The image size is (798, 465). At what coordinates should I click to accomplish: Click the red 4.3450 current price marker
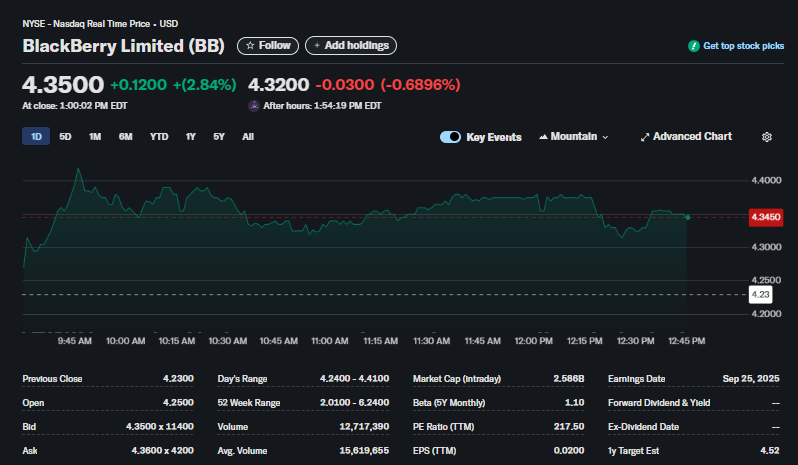(765, 217)
